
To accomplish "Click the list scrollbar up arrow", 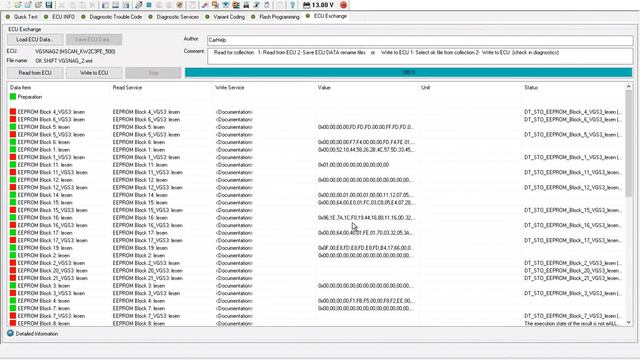I will 629,86.
